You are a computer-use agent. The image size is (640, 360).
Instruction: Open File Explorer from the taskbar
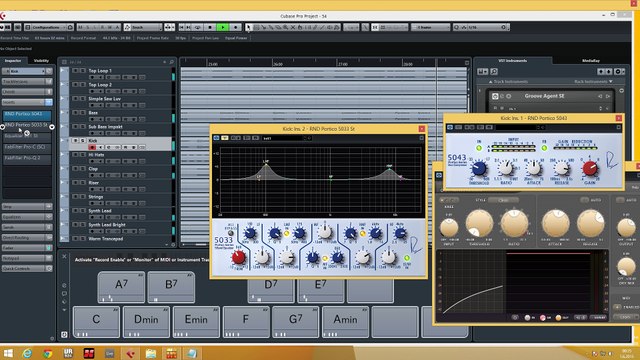pyautogui.click(x=151, y=353)
